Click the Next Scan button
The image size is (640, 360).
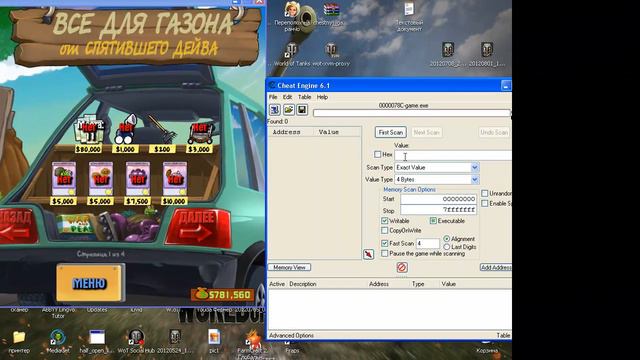pyautogui.click(x=426, y=132)
